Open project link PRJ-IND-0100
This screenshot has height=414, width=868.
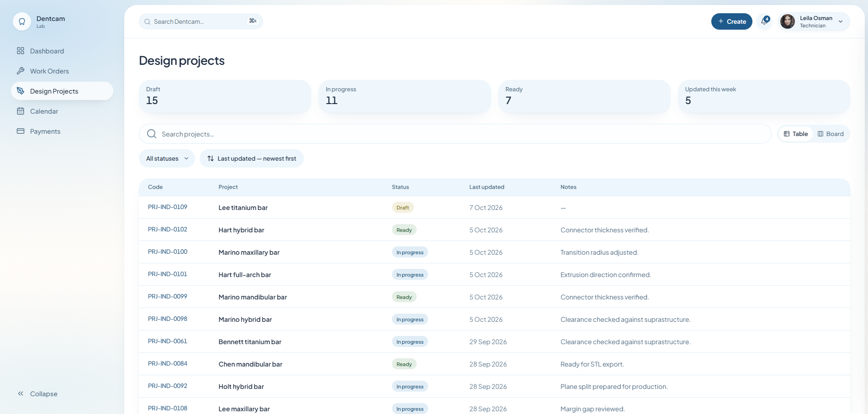pyautogui.click(x=168, y=252)
